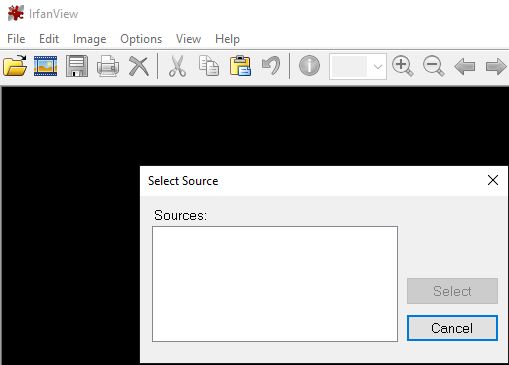Open the File menu
The height and width of the screenshot is (365, 509).
(x=16, y=39)
